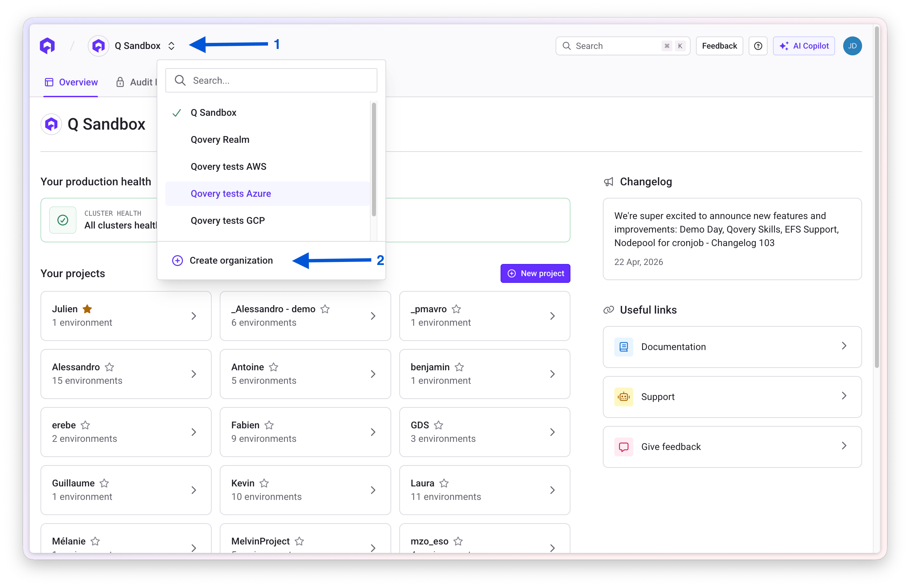Click the "22 Apr, 2026" changelog date
Screen dimensions: 910x588
(638, 262)
